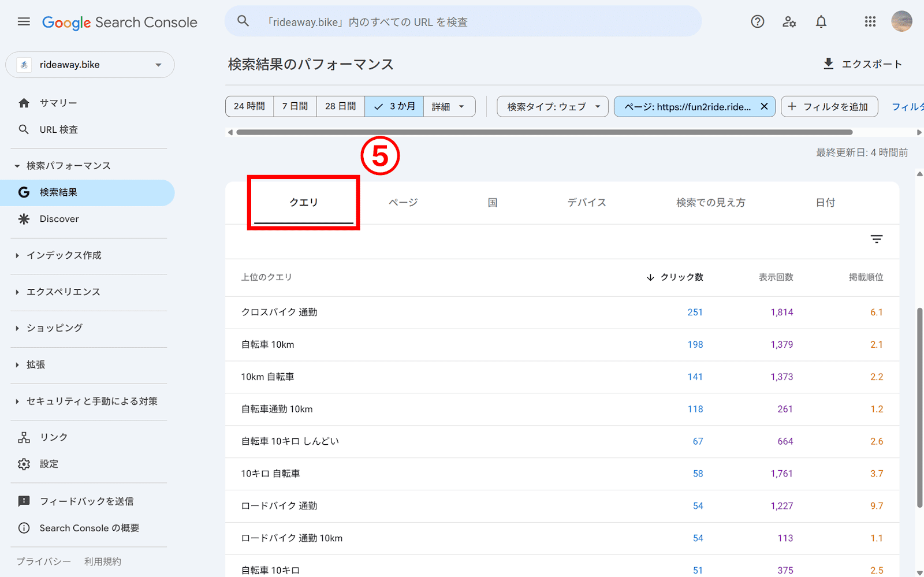The image size is (924, 577).
Task: Select サマリー in the sidebar
Action: [x=57, y=102]
